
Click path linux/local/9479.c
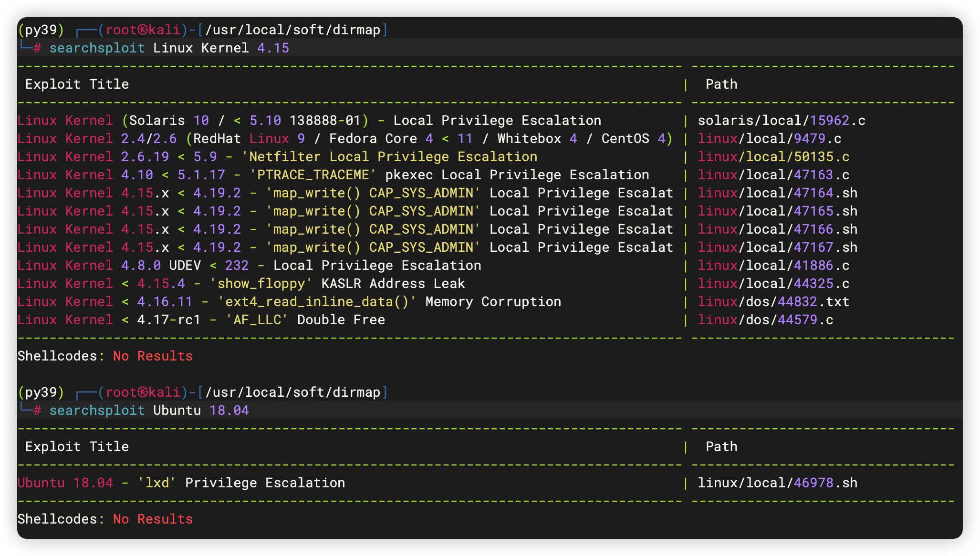coord(770,139)
